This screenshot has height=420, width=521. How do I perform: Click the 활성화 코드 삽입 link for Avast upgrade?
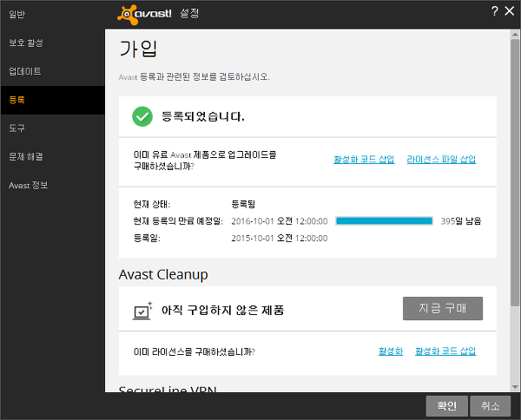[x=364, y=160]
